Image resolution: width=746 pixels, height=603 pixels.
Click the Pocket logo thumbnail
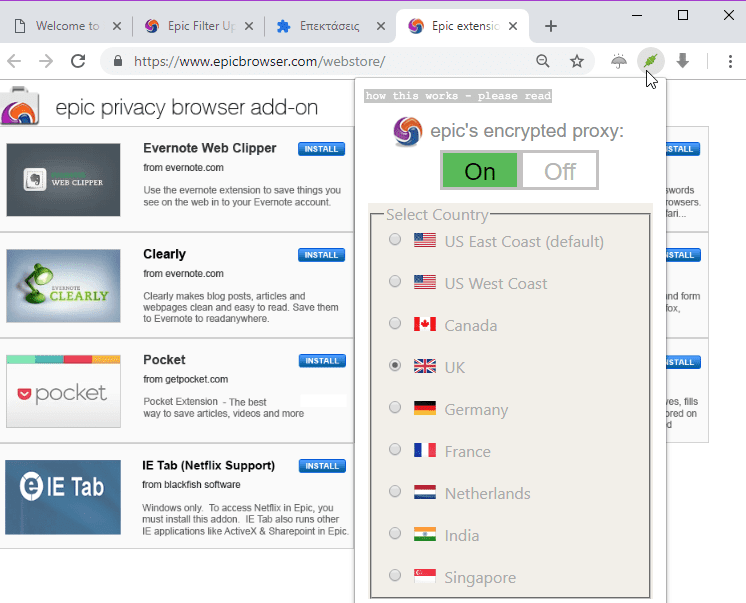click(x=63, y=391)
